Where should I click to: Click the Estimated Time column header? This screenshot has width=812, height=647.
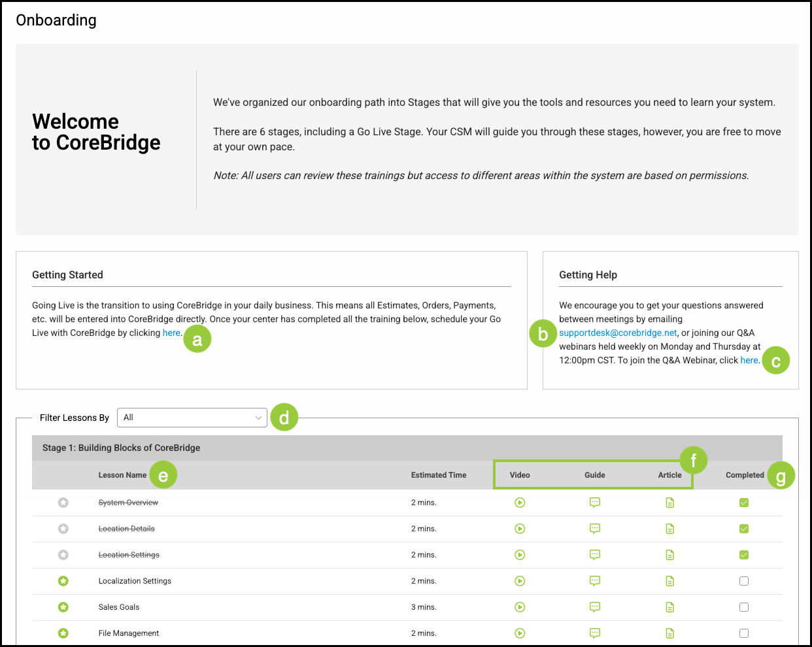point(439,475)
